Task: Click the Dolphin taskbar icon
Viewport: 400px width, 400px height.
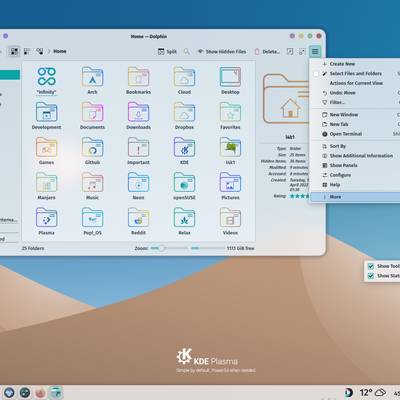Action: 56,392
